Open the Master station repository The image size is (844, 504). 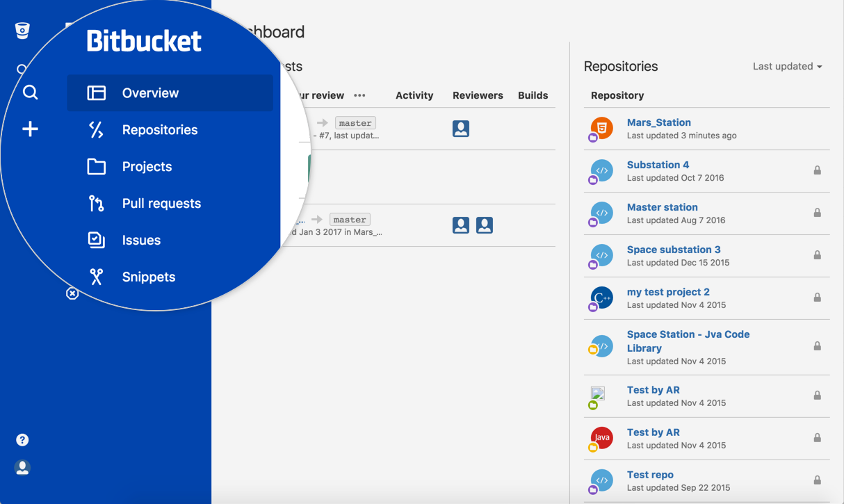663,207
